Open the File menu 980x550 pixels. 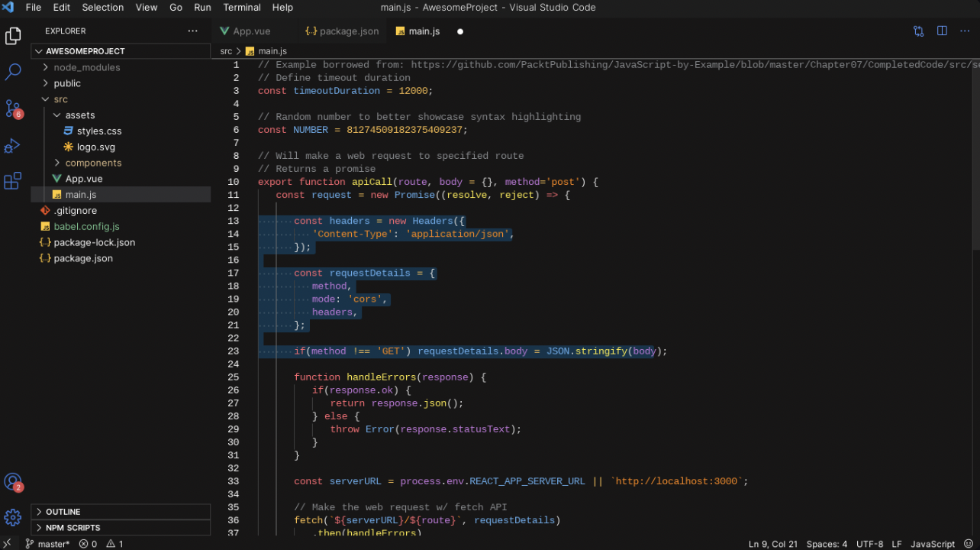(x=34, y=8)
